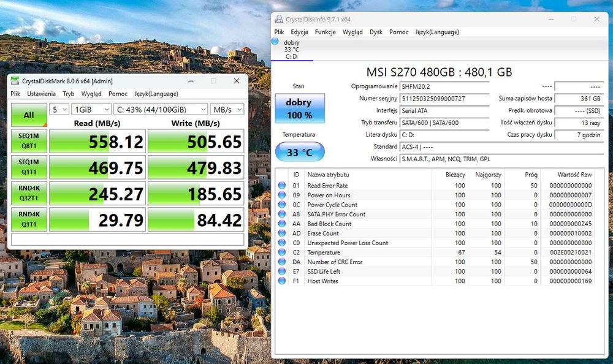
Task: Start RND4K Q1T1 test
Action: pos(29,219)
